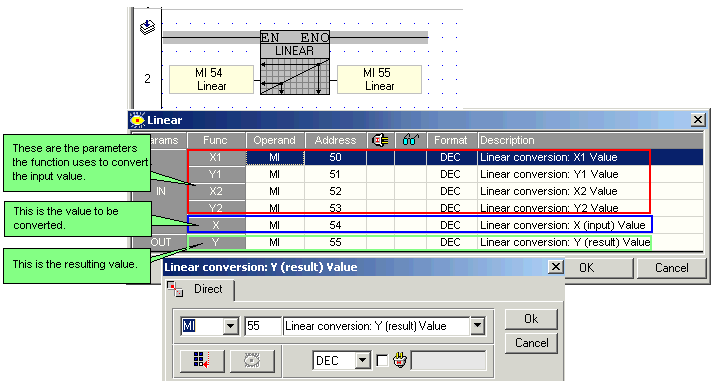The width and height of the screenshot is (715, 384).
Task: Open the DEC format dropdown
Action: coord(363,361)
